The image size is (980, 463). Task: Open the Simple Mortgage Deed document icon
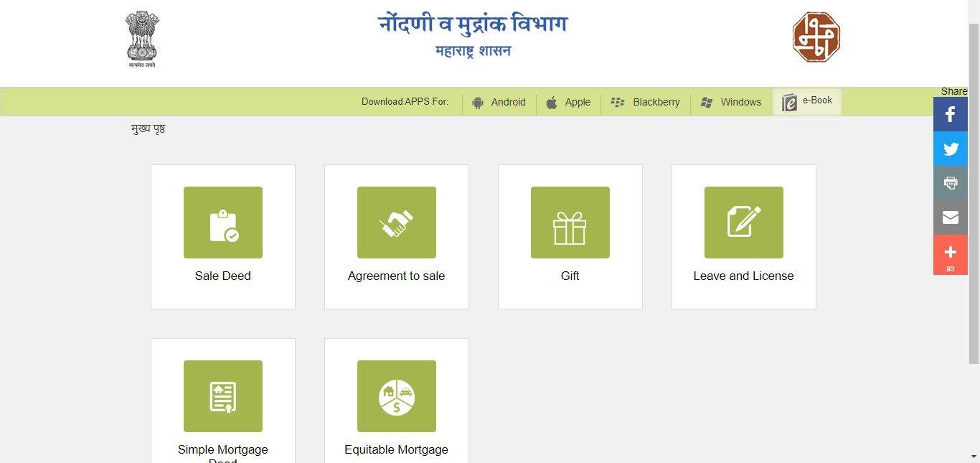(223, 396)
